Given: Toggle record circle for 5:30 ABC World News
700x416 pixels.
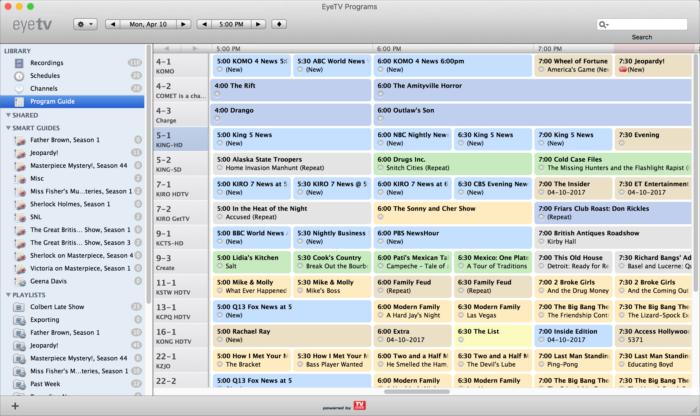Looking at the screenshot, I should point(300,70).
